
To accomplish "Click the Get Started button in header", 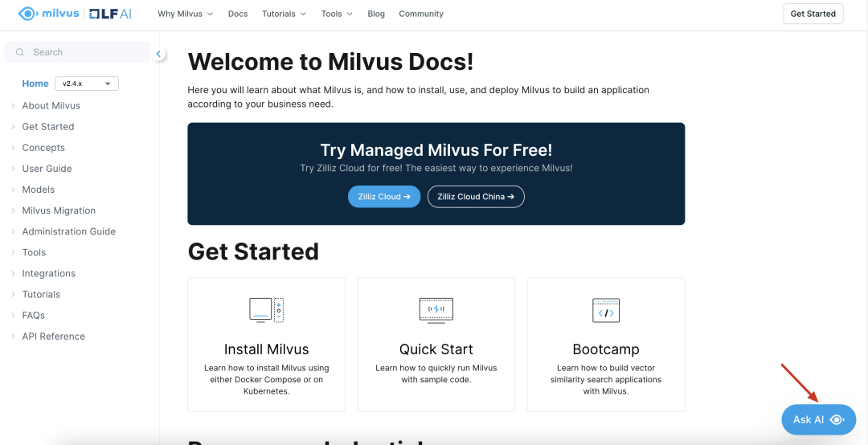I will 813,14.
